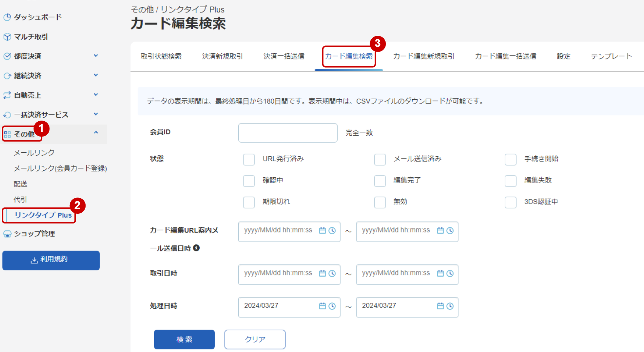
Task: Open the 配送 sidebar item
Action: click(x=21, y=184)
